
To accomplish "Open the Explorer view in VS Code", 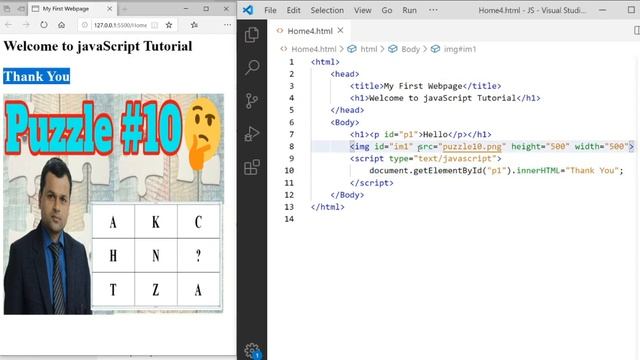I will (252, 35).
